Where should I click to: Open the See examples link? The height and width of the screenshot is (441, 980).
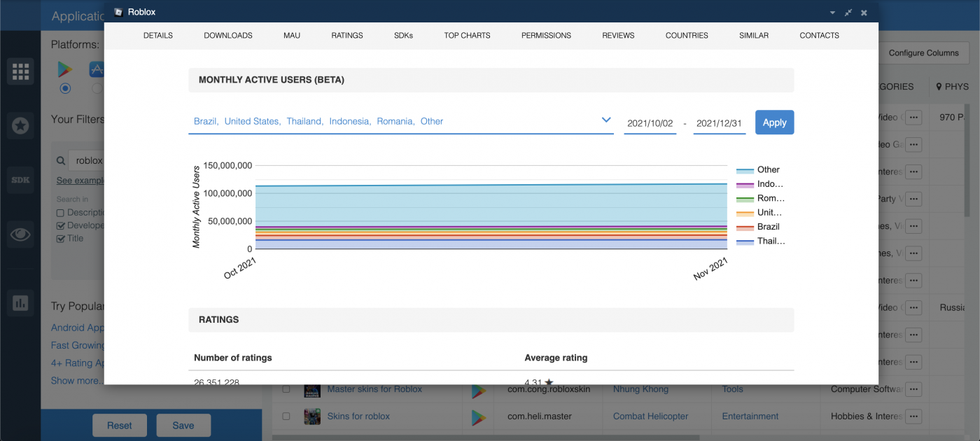coord(80,181)
